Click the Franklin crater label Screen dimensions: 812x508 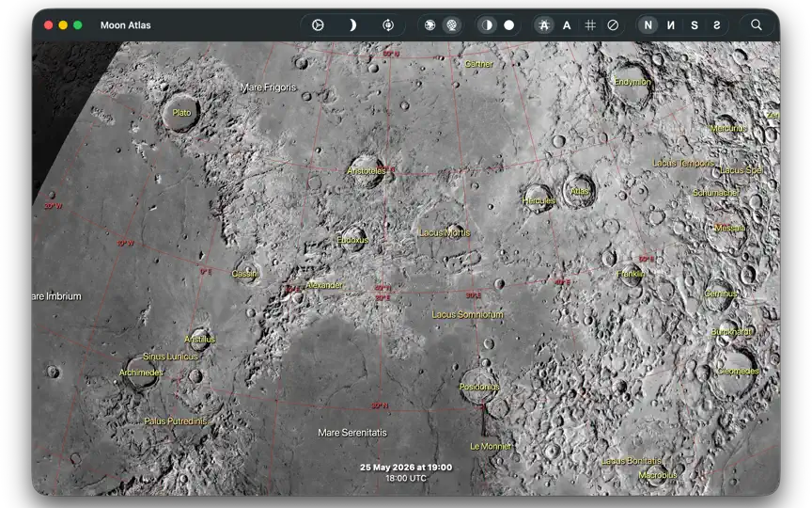tap(631, 274)
